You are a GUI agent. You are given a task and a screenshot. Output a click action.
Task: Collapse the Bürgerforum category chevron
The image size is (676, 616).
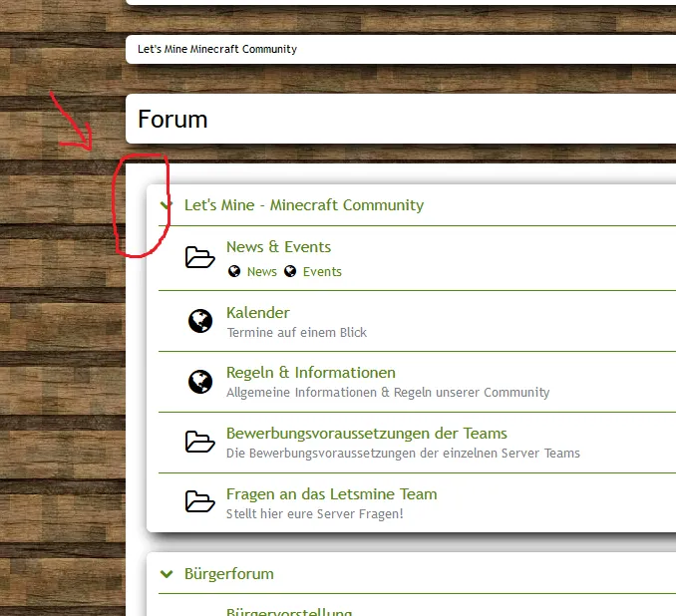click(x=167, y=574)
